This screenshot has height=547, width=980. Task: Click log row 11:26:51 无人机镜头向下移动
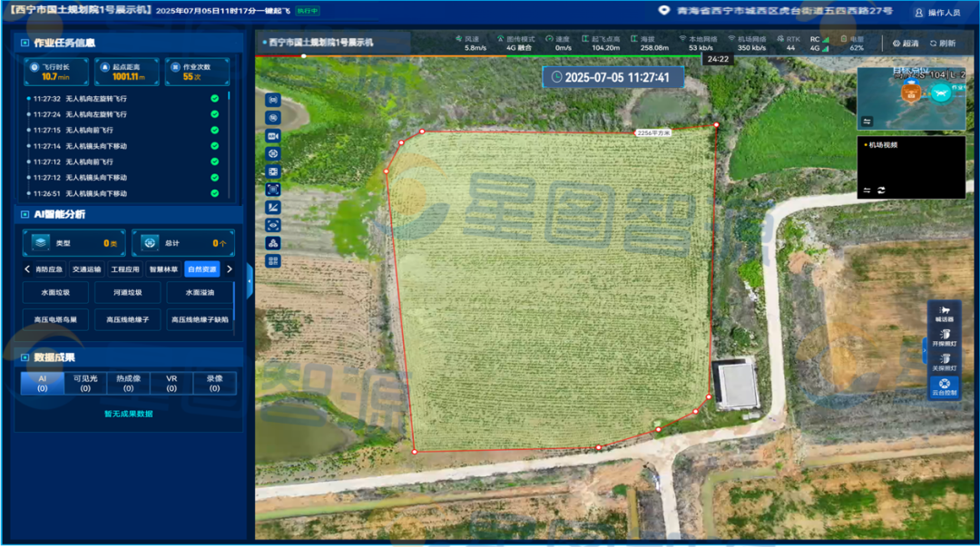123,193
